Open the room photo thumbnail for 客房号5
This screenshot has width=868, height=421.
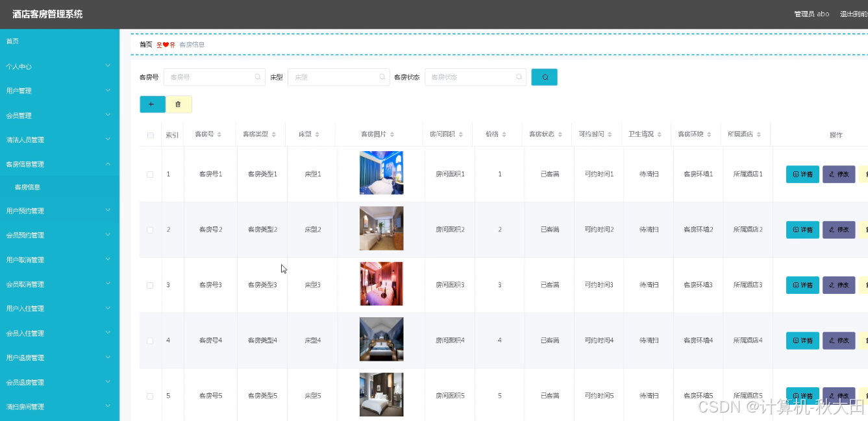(382, 394)
